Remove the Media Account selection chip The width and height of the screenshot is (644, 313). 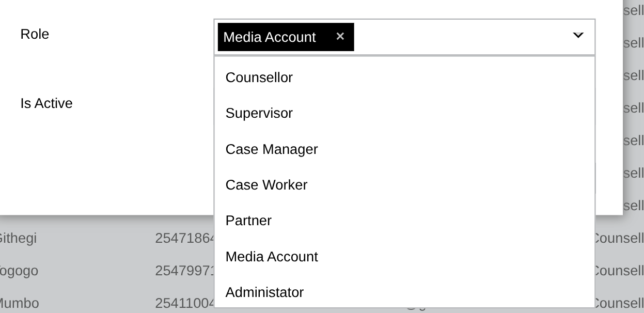[x=340, y=36]
